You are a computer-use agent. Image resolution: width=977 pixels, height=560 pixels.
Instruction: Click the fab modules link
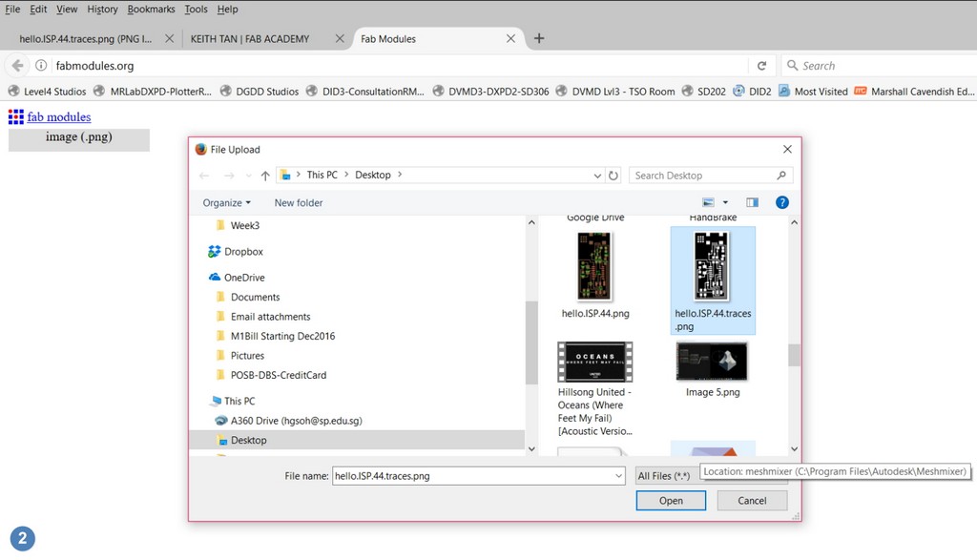[58, 117]
